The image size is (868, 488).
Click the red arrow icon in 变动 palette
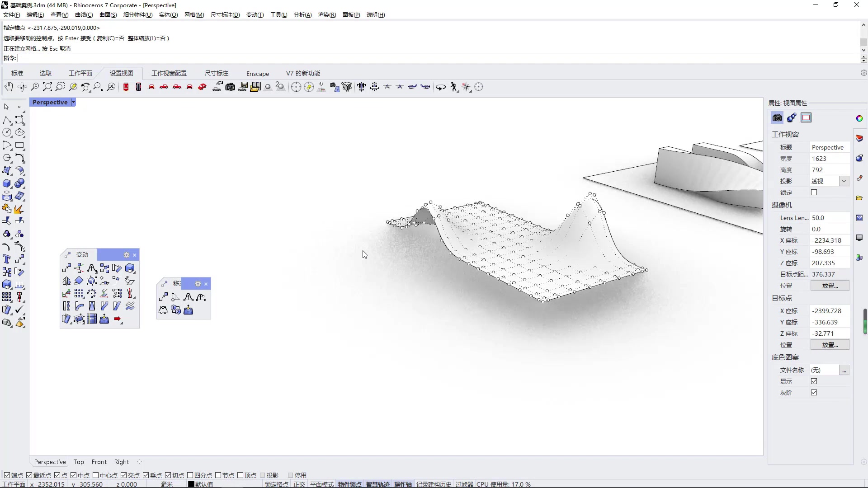tap(118, 319)
